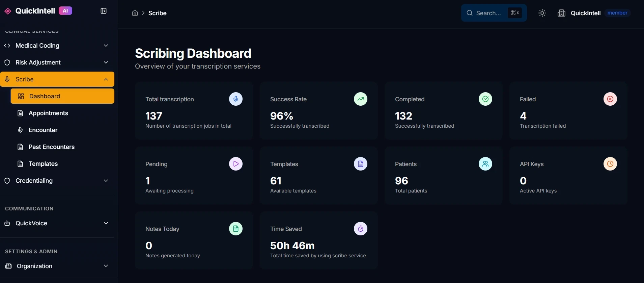Collapse the Scribe section chevron
Image resolution: width=644 pixels, height=283 pixels.
tap(106, 79)
